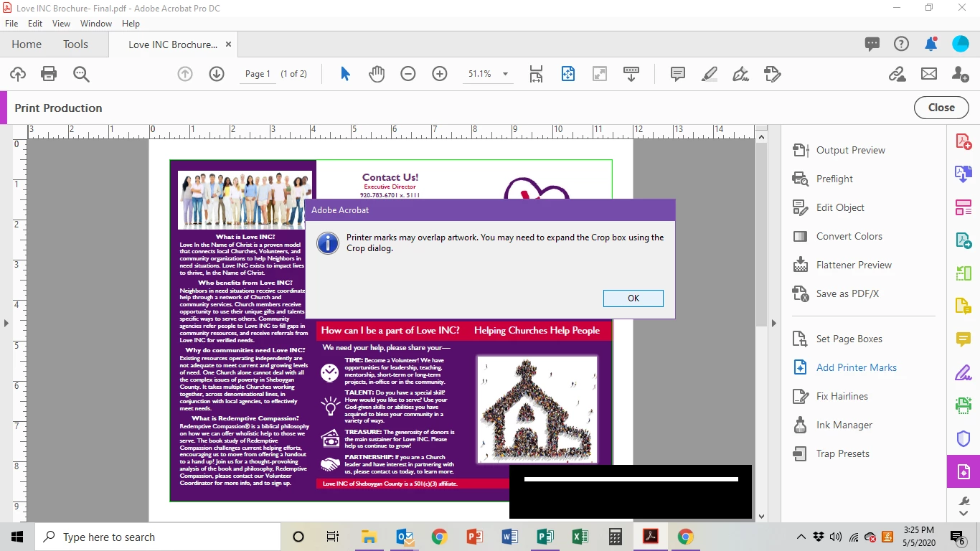The height and width of the screenshot is (551, 980).
Task: Switch to the Home tab
Action: [27, 44]
